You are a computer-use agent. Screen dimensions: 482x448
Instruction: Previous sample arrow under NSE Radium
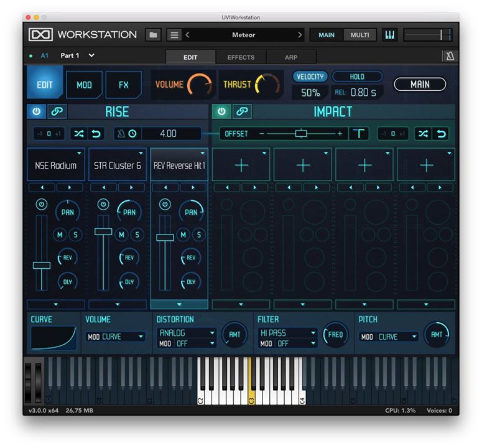pyautogui.click(x=42, y=187)
